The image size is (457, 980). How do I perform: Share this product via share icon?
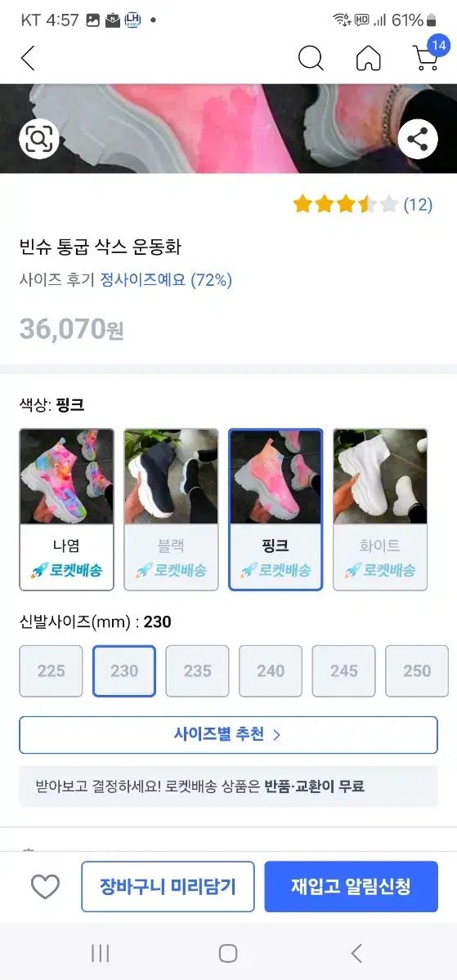pyautogui.click(x=418, y=139)
